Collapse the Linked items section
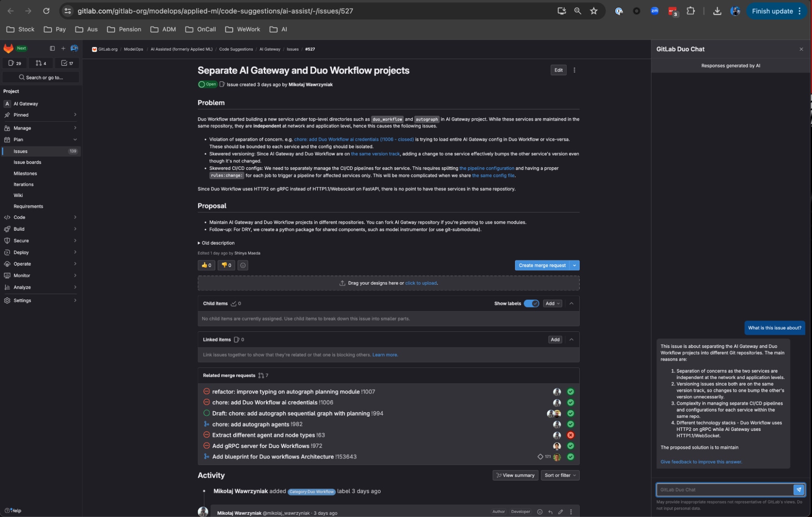812x517 pixels. [x=572, y=340]
